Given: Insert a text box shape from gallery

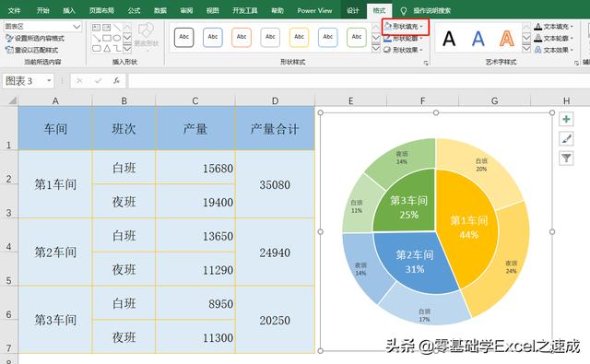Looking at the screenshot, I should coord(96,28).
